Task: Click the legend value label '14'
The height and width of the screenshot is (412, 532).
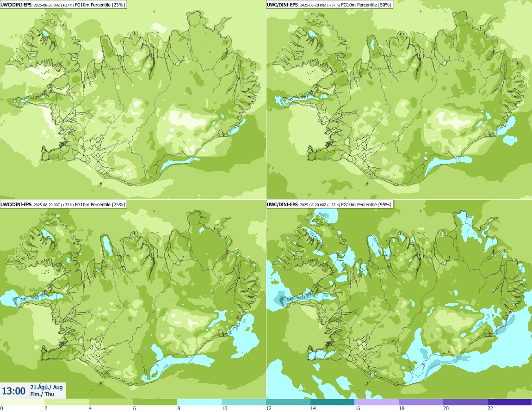Action: tap(313, 408)
